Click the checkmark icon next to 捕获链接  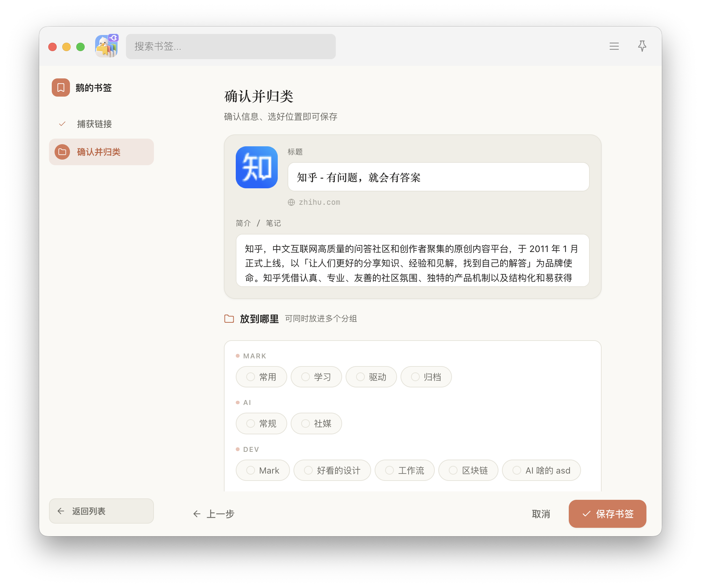click(62, 124)
